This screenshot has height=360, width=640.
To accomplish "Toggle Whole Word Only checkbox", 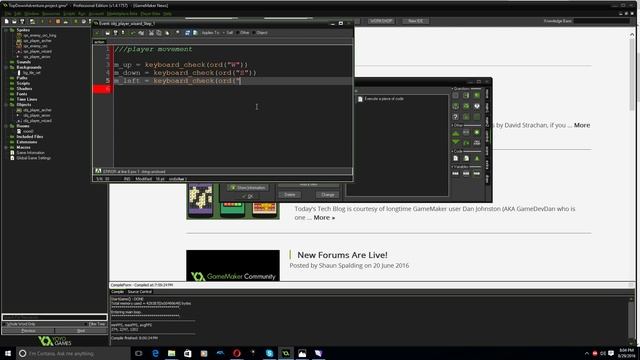I will [5, 324].
